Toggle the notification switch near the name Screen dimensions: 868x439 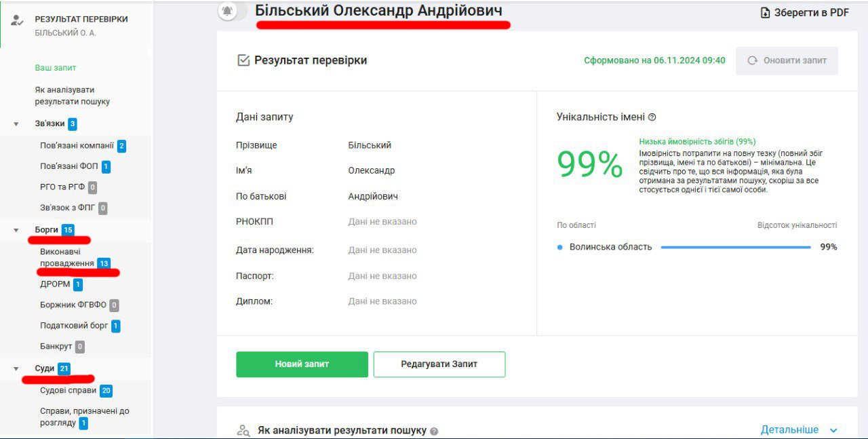(x=233, y=11)
